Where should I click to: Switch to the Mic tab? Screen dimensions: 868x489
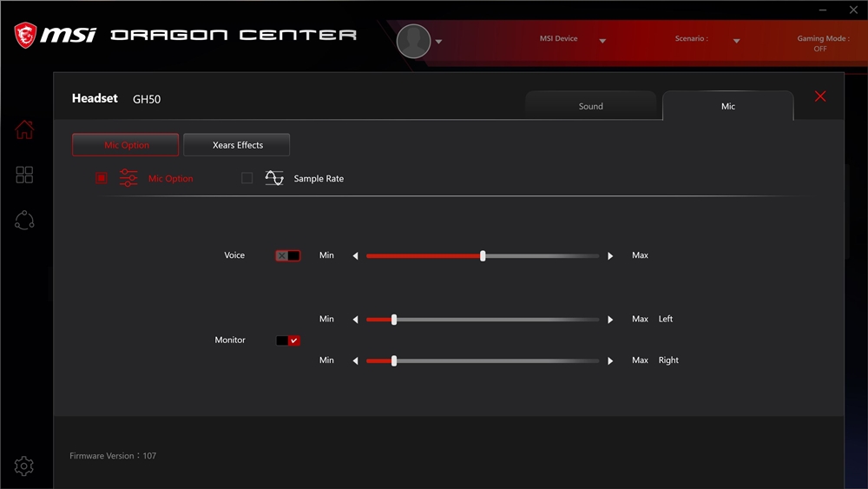[728, 105]
